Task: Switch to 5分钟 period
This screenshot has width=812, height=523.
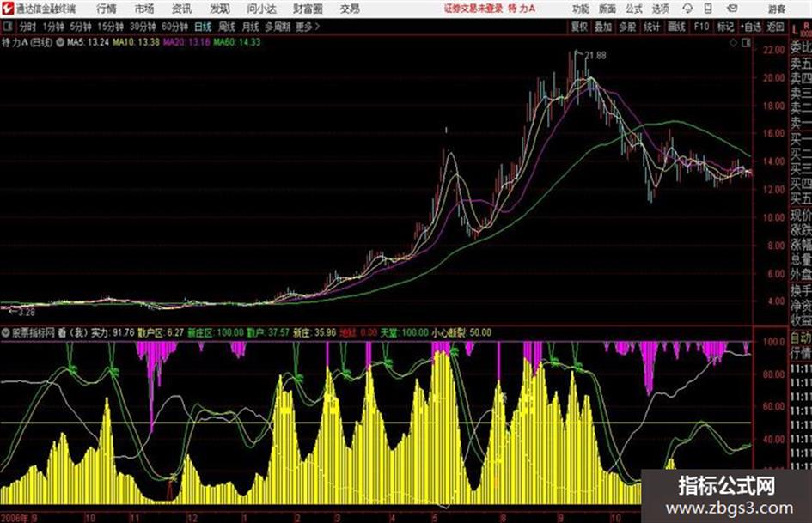Action: click(x=81, y=27)
